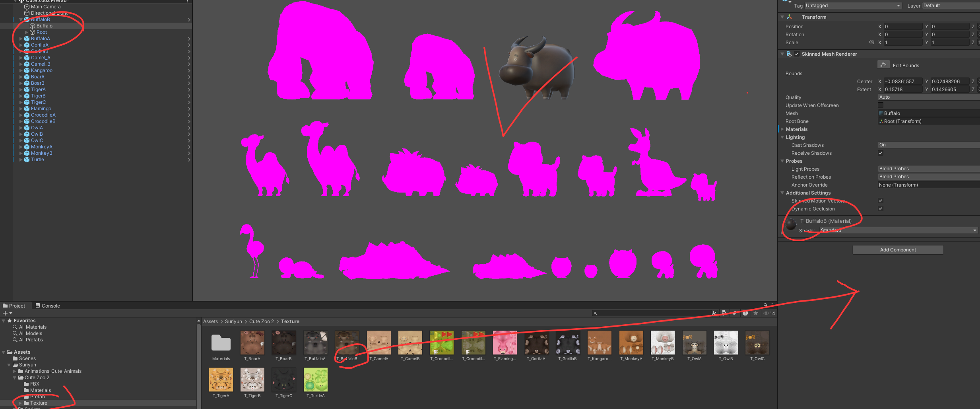Screen dimensions: 980x409
Task: Click the save search star icon
Action: 756,313
